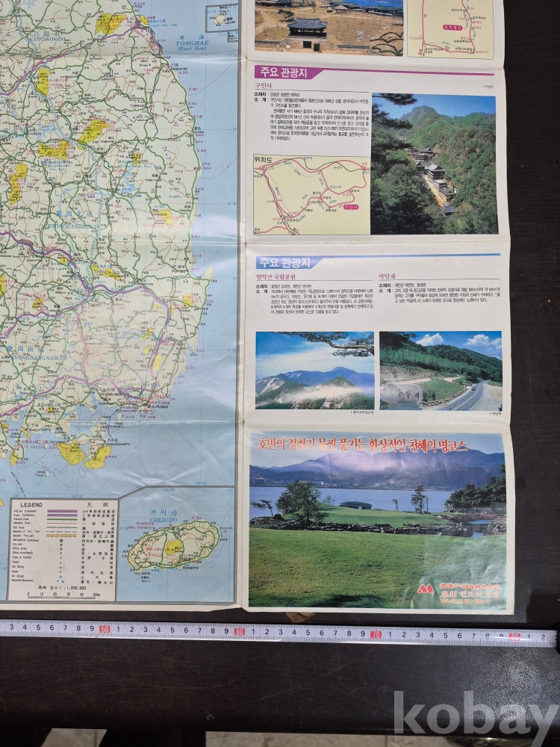Click the 위치도 location map label
Screen dimensions: 560x747
265,159
